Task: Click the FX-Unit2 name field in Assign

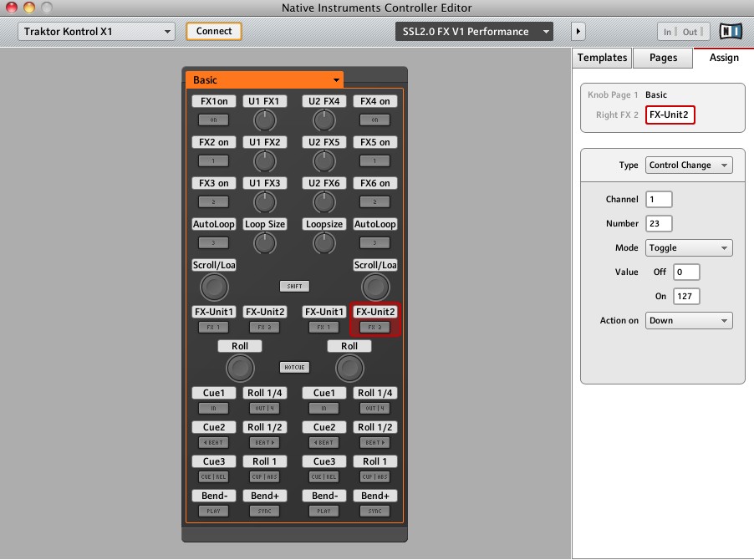Action: (670, 115)
